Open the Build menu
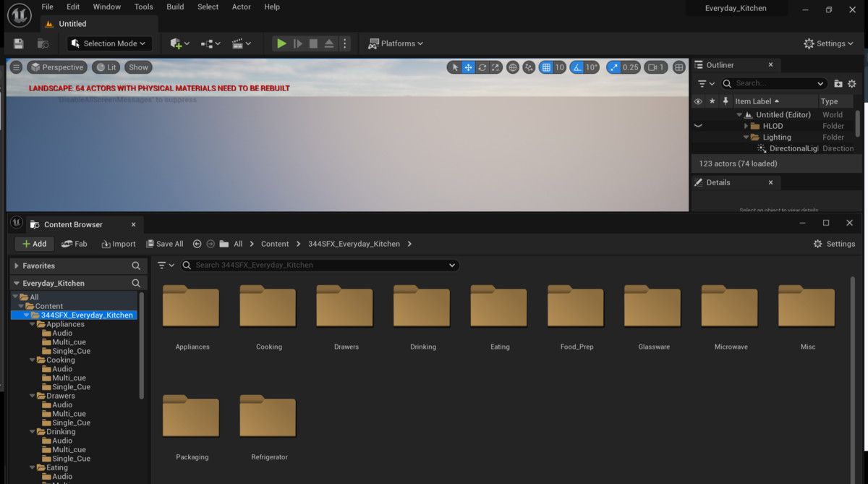 pos(175,7)
